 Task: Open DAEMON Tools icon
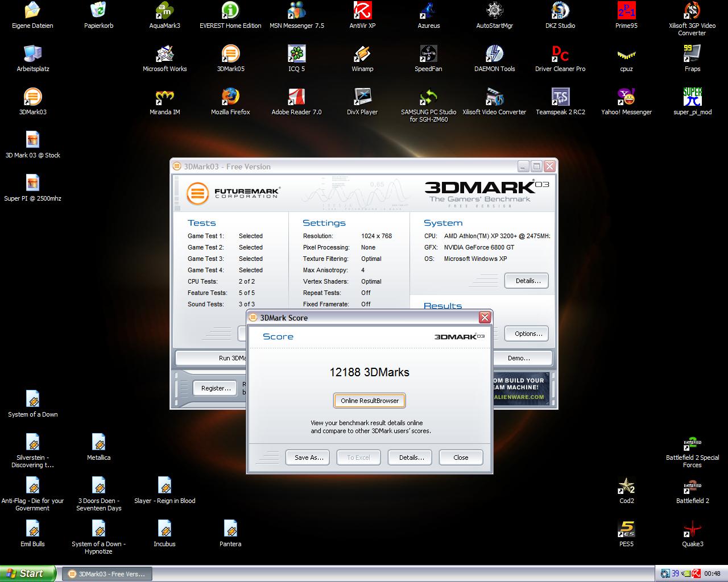[x=494, y=59]
